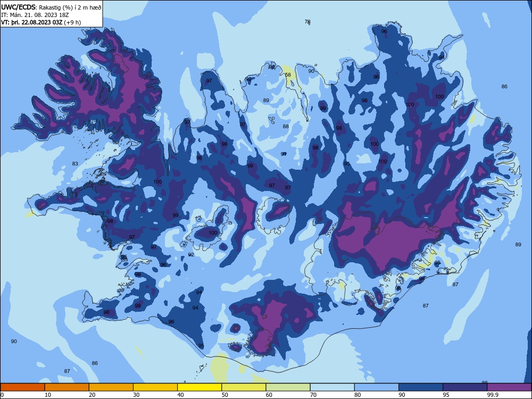532x399 pixels.
Task: Click the '58' humidity value on the map
Action: pyautogui.click(x=288, y=74)
